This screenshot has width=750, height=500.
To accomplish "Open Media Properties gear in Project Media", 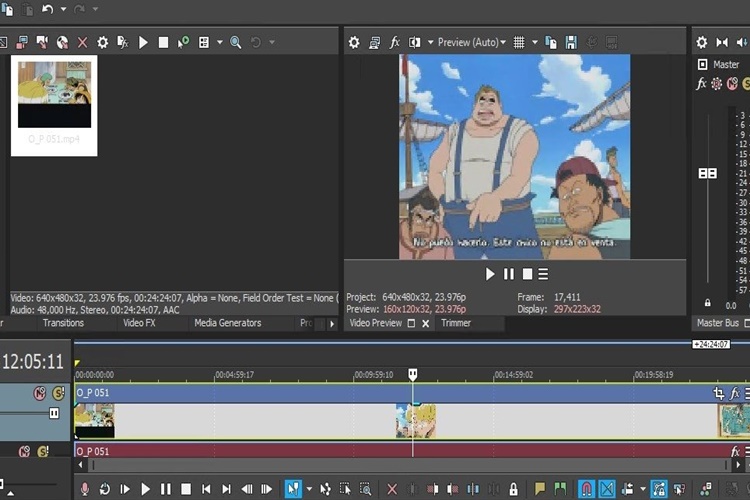I will pos(102,43).
